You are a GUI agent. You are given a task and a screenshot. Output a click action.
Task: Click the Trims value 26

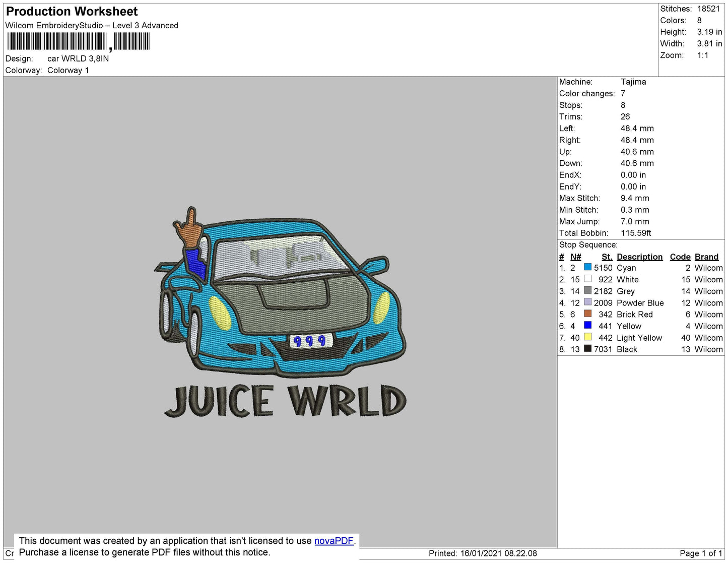(625, 116)
